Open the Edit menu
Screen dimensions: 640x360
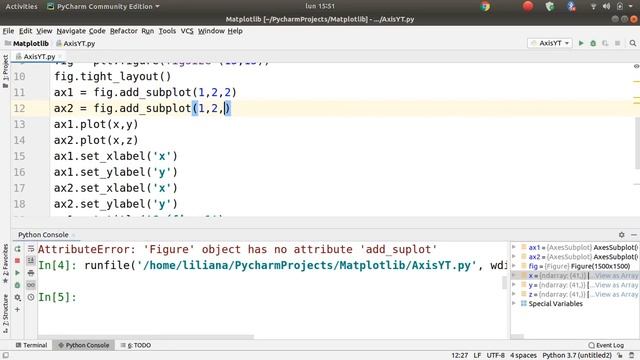pyautogui.click(x=25, y=31)
